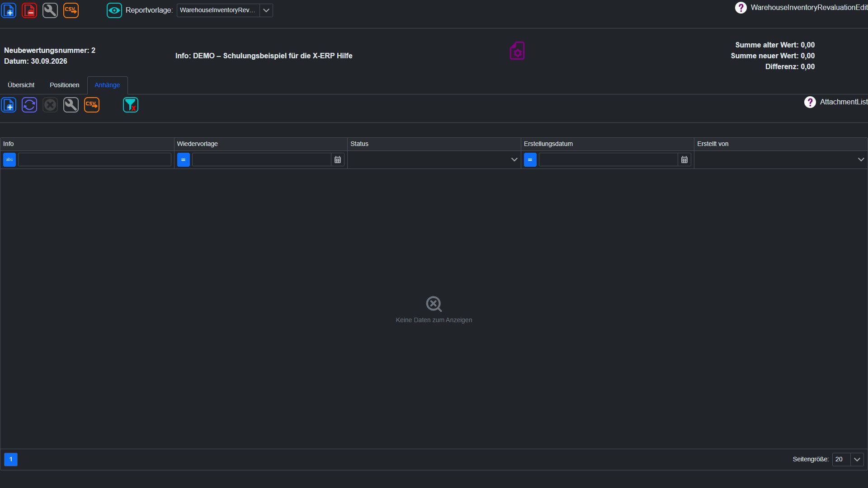Select the Anhänge tab

pyautogui.click(x=107, y=85)
